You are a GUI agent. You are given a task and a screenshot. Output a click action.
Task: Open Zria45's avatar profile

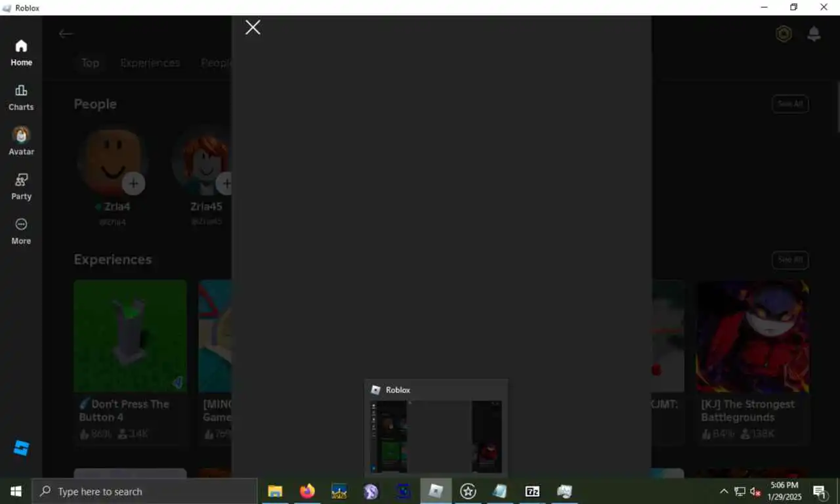coord(201,161)
